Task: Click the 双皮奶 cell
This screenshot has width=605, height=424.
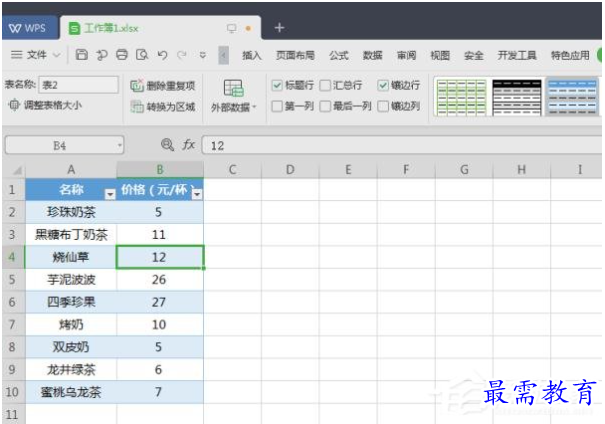Action: [x=71, y=347]
